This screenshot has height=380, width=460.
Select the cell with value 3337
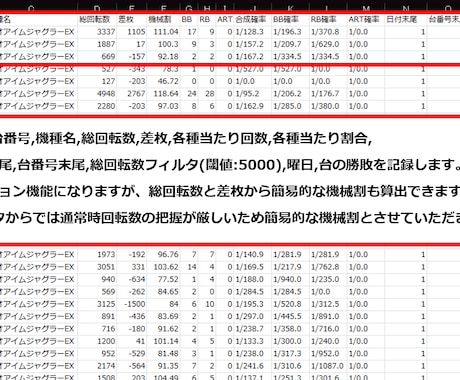click(97, 32)
